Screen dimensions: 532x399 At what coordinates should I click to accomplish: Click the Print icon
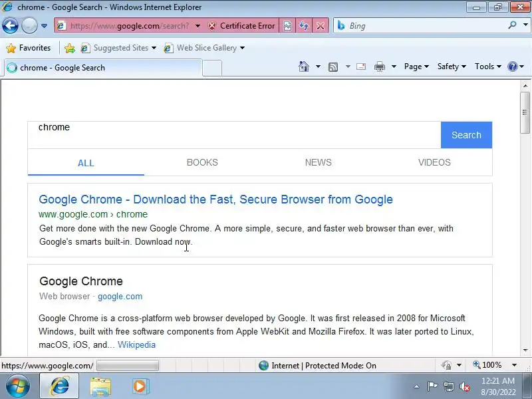pos(379,66)
